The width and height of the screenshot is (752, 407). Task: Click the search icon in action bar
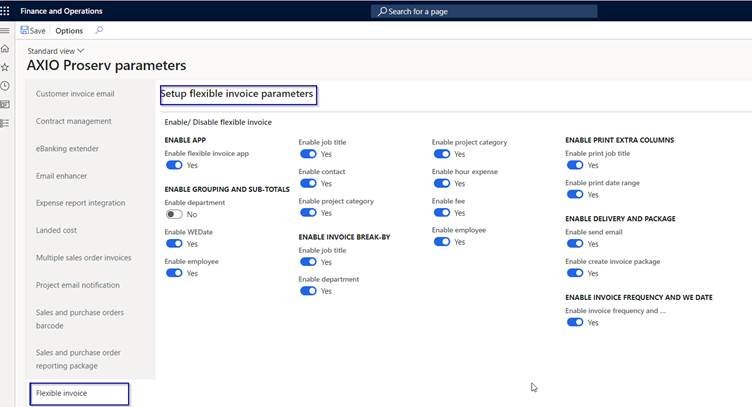click(99, 31)
